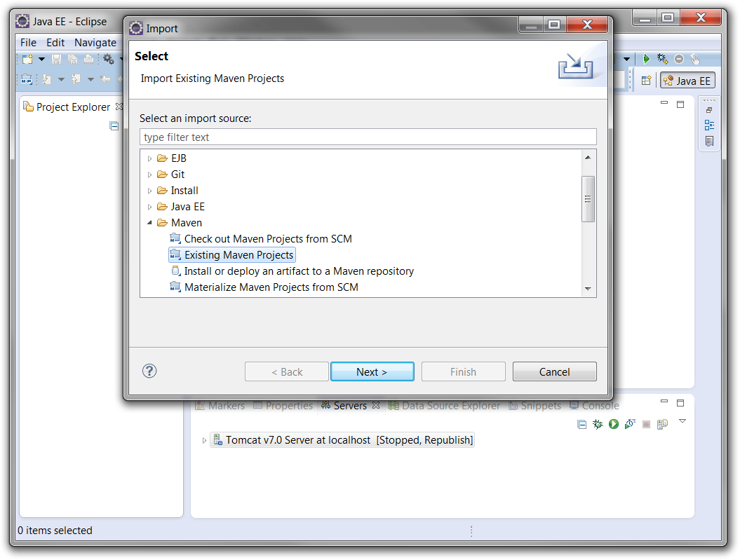Click the green Run icon in top toolbar

pyautogui.click(x=647, y=59)
